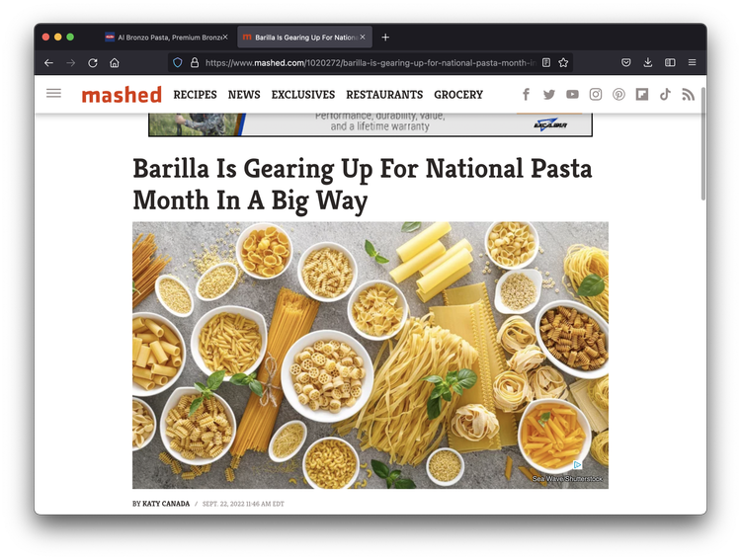
Task: Toggle Reader View in address bar
Action: (x=546, y=62)
